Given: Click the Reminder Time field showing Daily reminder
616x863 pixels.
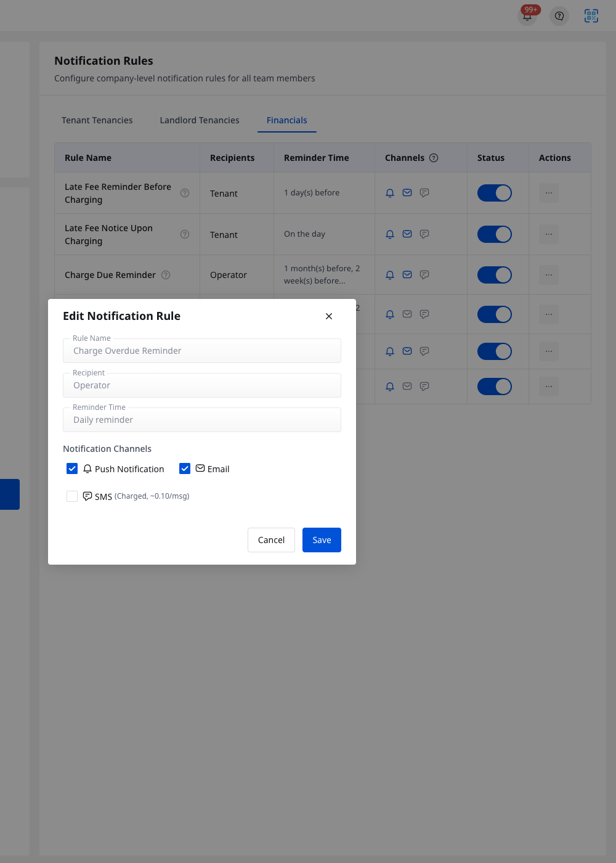Looking at the screenshot, I should tap(202, 420).
